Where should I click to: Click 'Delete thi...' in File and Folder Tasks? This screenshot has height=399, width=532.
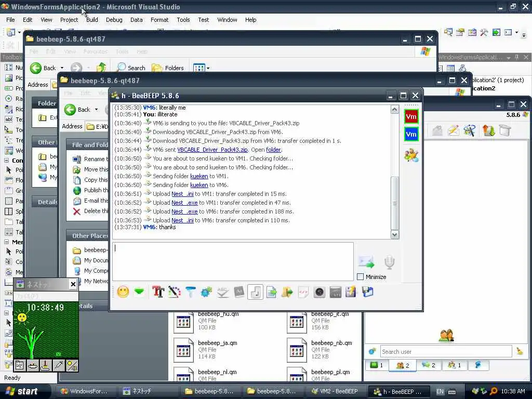pyautogui.click(x=90, y=211)
